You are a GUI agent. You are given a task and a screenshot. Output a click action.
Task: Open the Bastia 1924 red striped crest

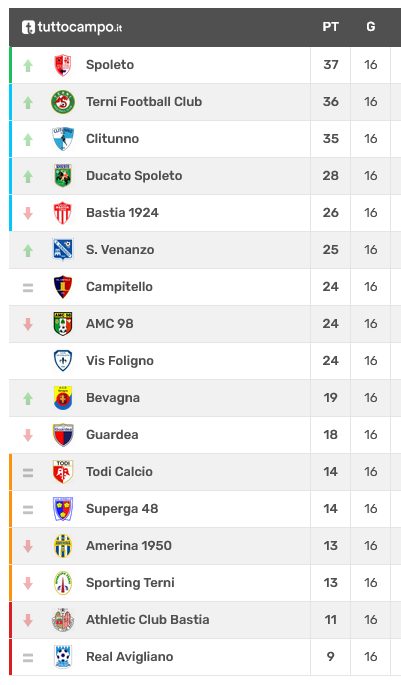pos(62,213)
